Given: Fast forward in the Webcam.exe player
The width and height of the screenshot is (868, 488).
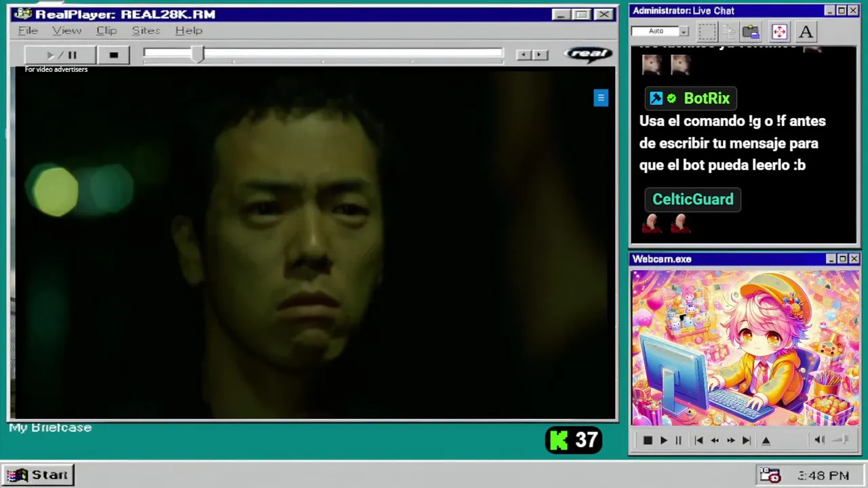Looking at the screenshot, I should point(730,441).
